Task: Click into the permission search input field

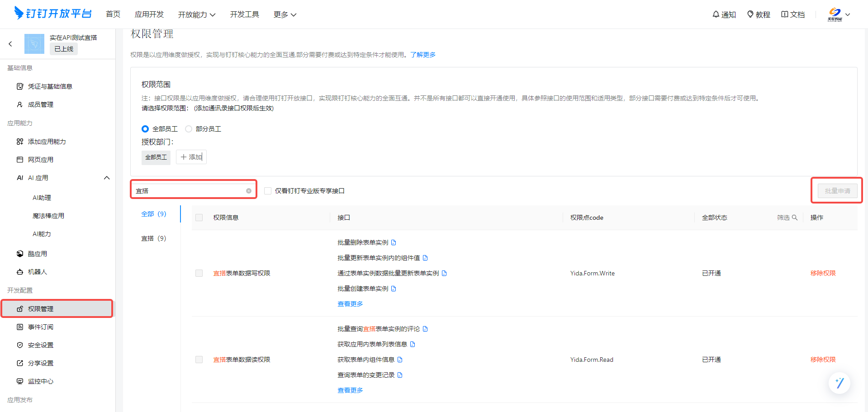Action: point(190,191)
